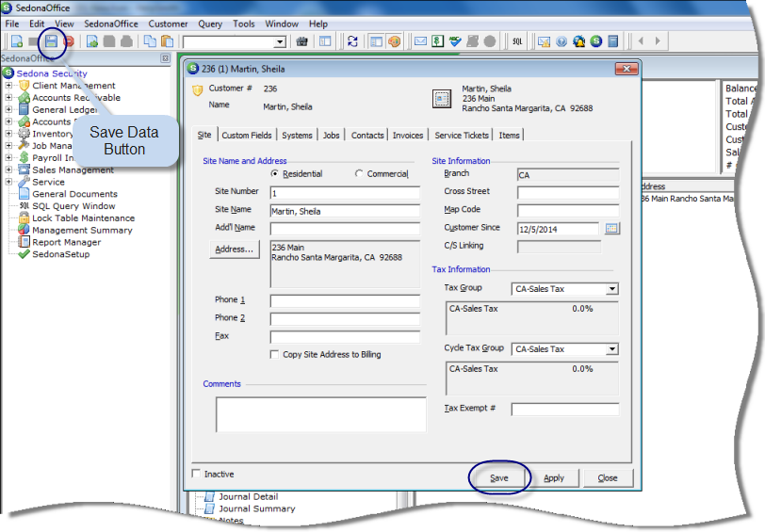The image size is (765, 532).
Task: Open the File menu
Action: (x=12, y=24)
